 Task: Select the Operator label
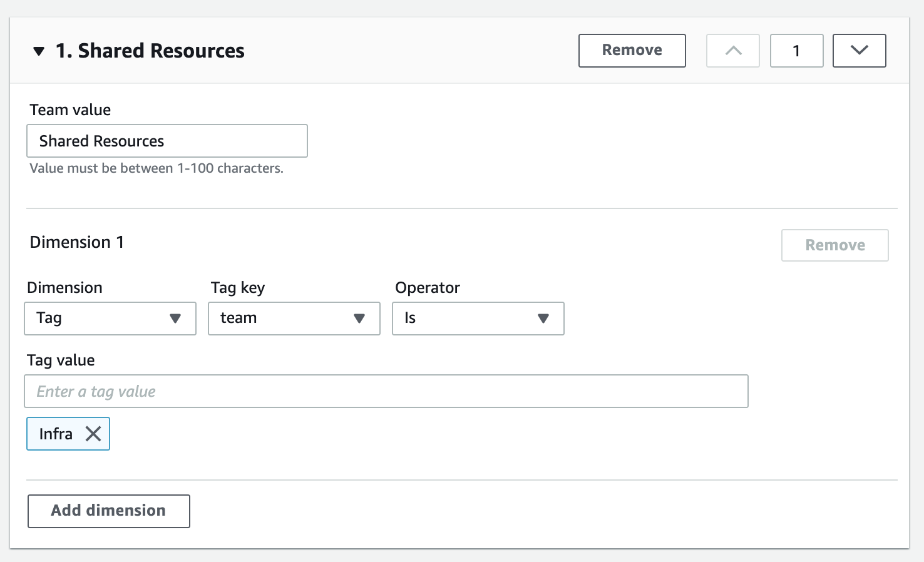tap(428, 288)
